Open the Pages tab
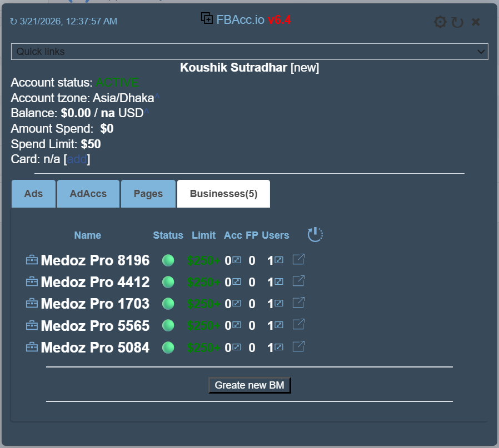The width and height of the screenshot is (499, 448). point(148,193)
